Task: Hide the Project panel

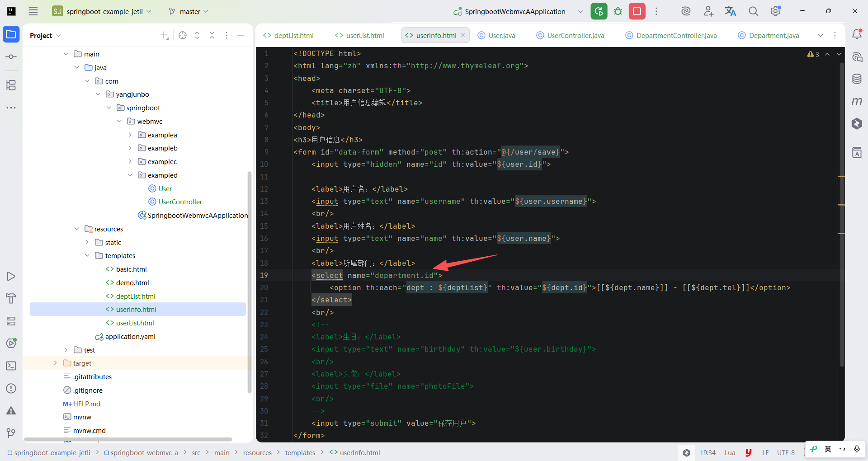Action: (x=241, y=35)
